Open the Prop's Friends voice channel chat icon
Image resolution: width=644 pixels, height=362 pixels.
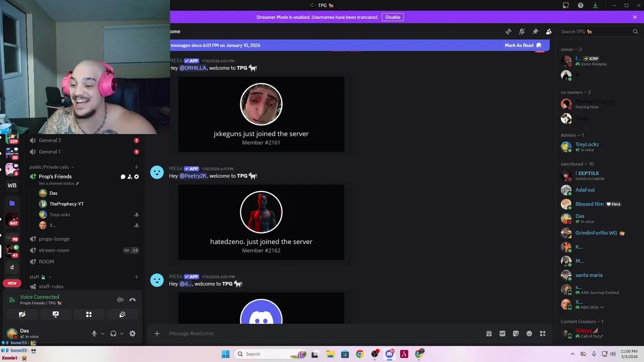pyautogui.click(x=123, y=176)
